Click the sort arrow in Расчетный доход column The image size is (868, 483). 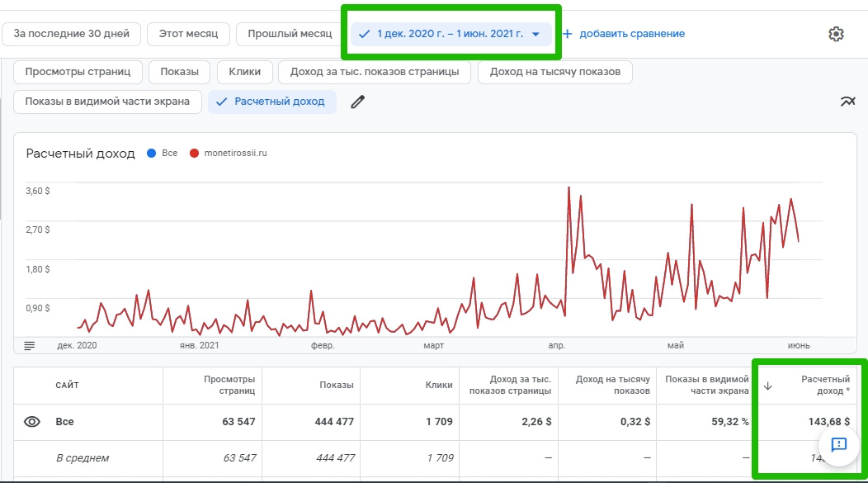coord(768,386)
